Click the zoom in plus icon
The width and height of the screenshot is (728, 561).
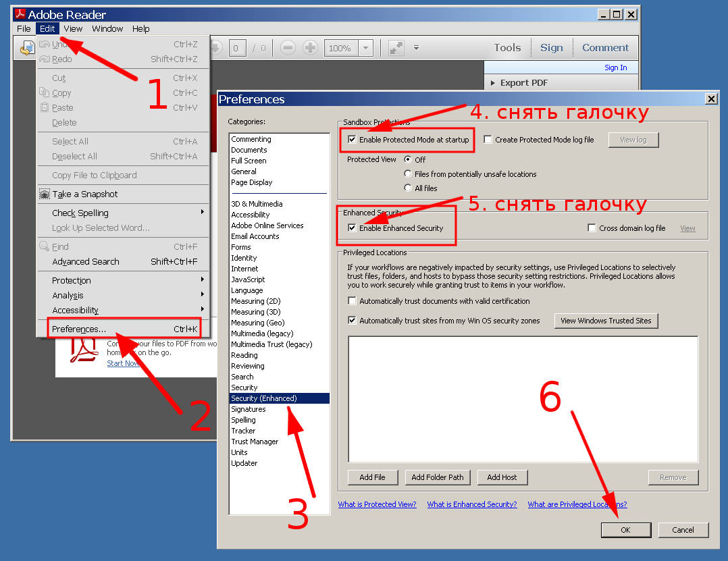pyautogui.click(x=310, y=48)
